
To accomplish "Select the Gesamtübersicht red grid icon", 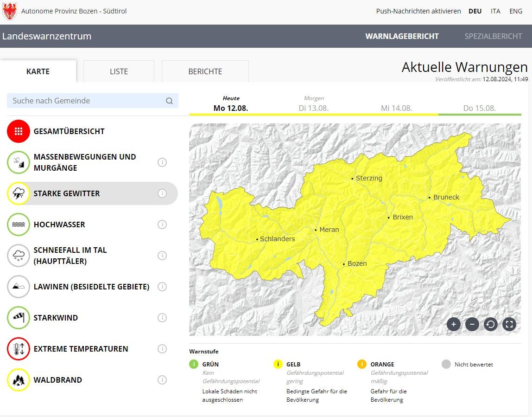I will coord(19,131).
